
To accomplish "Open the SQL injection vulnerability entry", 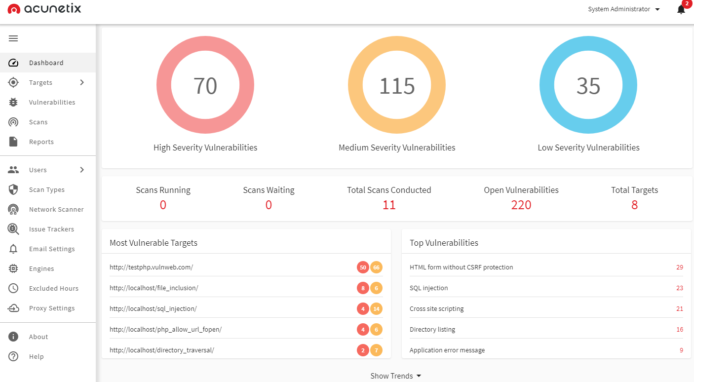I will [x=428, y=288].
